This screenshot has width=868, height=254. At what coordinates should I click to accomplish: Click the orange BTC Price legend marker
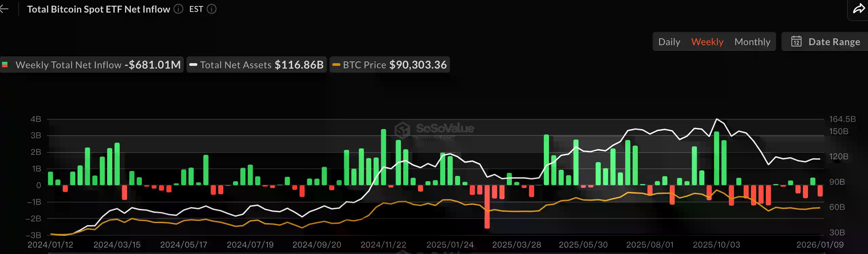click(336, 65)
